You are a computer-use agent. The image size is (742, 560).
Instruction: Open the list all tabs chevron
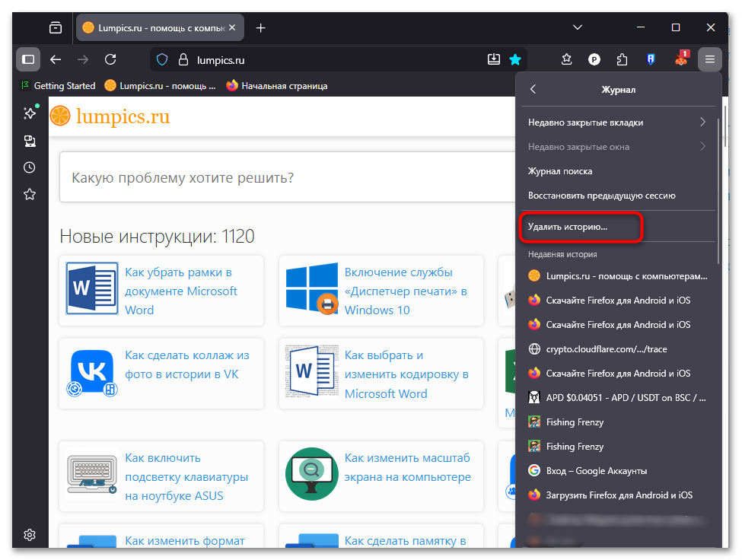[578, 27]
